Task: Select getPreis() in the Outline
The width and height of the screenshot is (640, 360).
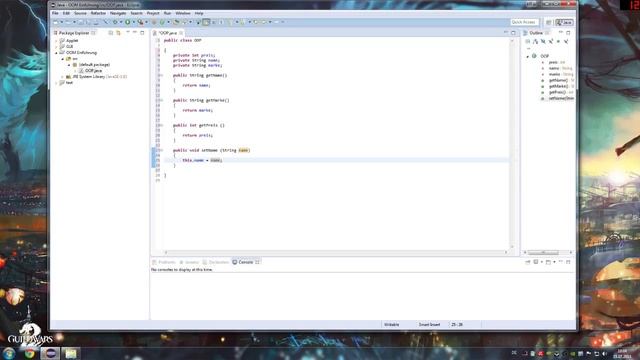Action: [x=558, y=92]
